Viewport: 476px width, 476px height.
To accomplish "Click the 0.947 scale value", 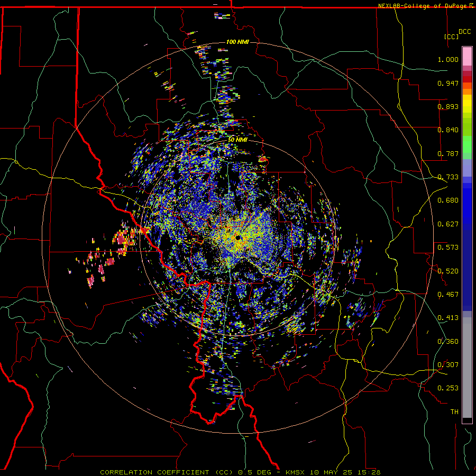I will 448,83.
